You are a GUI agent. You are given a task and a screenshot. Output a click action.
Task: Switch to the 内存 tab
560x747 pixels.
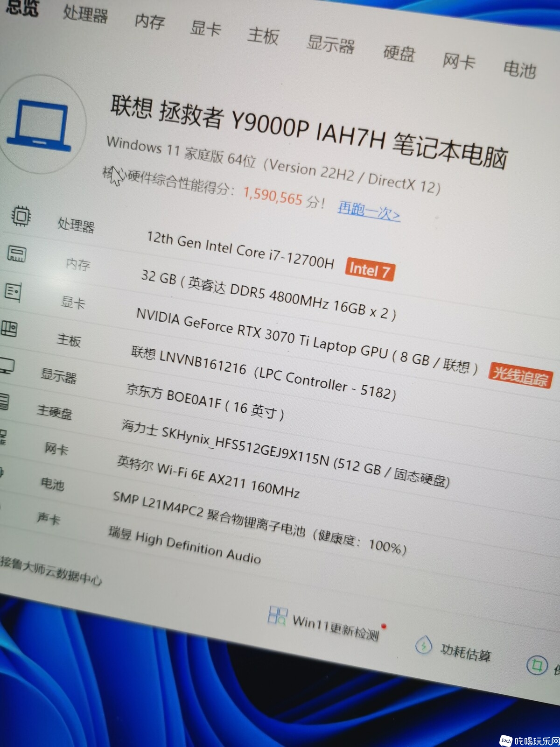pos(150,21)
